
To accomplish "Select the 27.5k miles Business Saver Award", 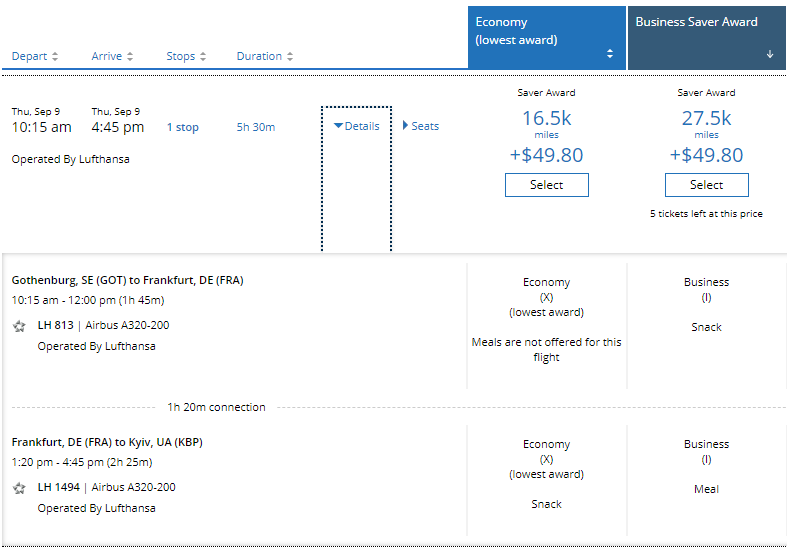I will click(x=706, y=185).
